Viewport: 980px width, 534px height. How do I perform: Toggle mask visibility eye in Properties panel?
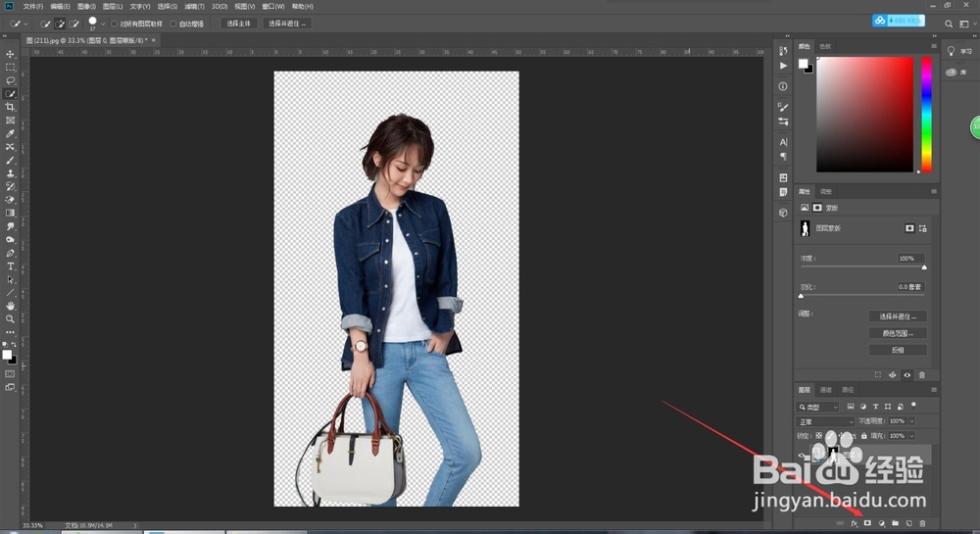tap(906, 374)
